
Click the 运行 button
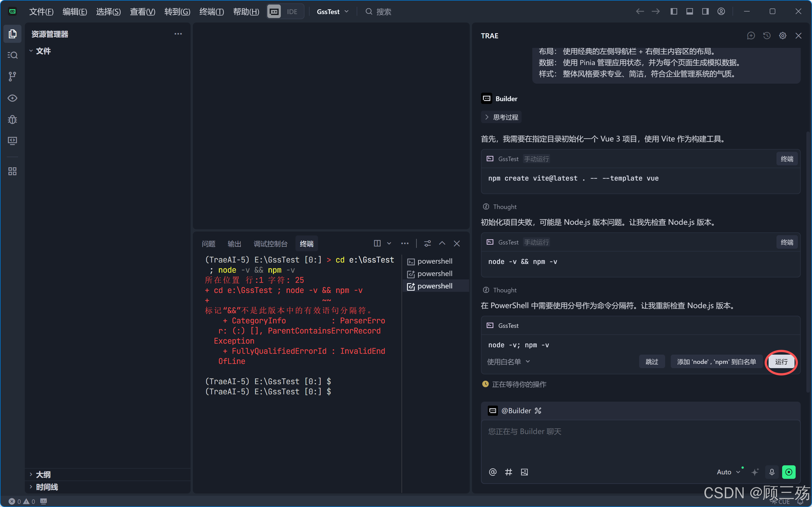tap(781, 361)
